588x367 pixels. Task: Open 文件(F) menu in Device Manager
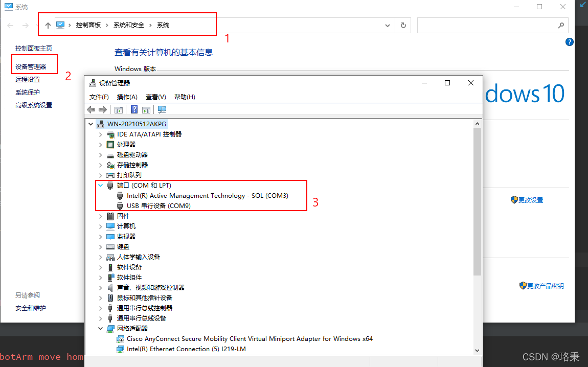[99, 97]
